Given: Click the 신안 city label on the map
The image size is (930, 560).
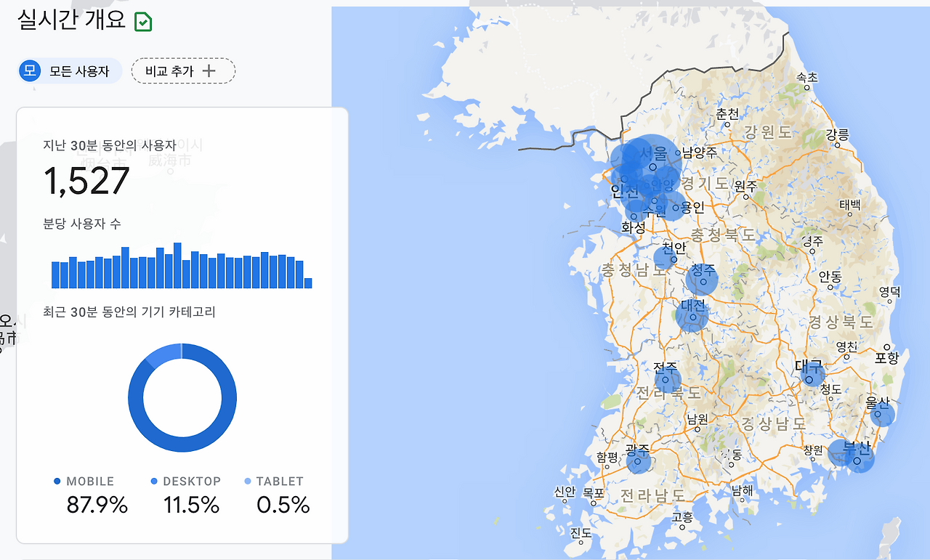Looking at the screenshot, I should coord(565,492).
